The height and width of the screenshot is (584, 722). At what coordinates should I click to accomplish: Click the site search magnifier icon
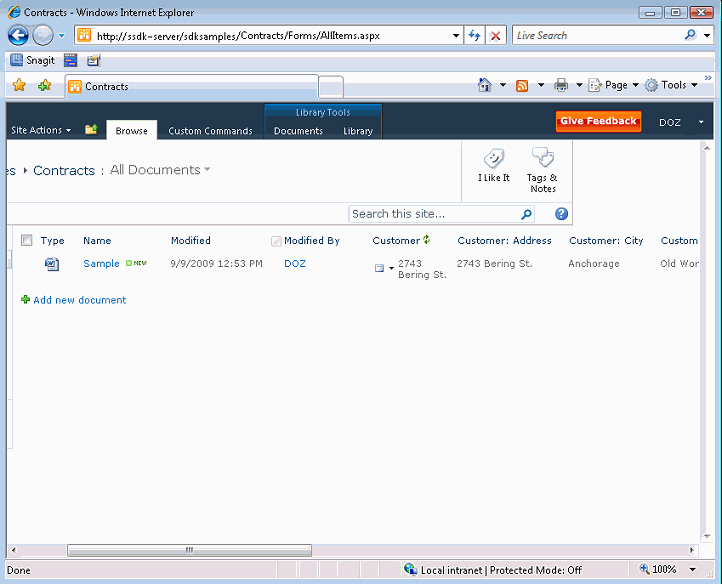(526, 214)
